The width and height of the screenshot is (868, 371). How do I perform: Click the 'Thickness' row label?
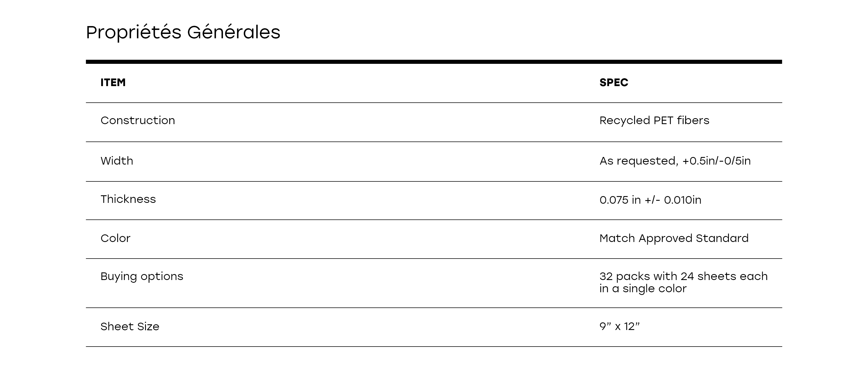point(128,199)
